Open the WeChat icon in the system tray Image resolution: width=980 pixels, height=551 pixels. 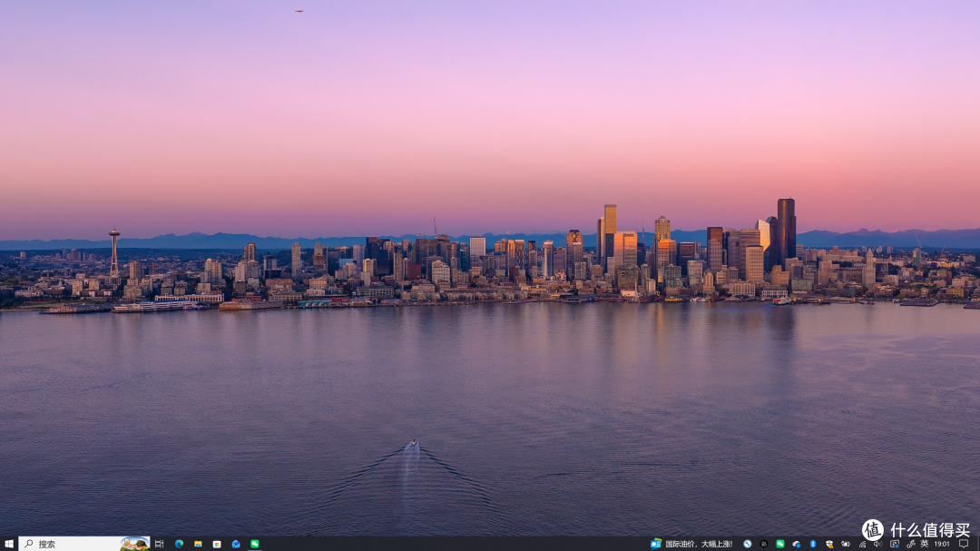pos(780,544)
